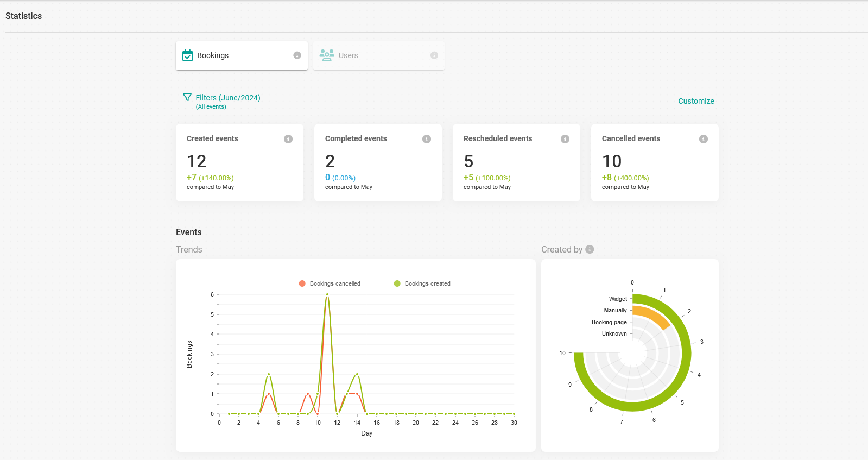The image size is (868, 460).
Task: Click the +7 (+140.00%) change value
Action: click(x=210, y=178)
